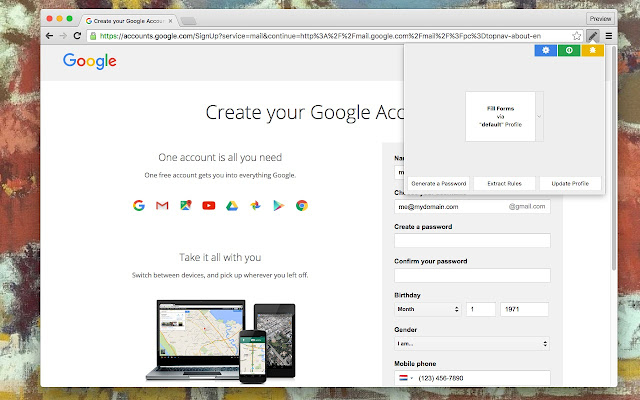Open the Gender "I am..." dropdown
This screenshot has height=400, width=640.
pos(472,344)
